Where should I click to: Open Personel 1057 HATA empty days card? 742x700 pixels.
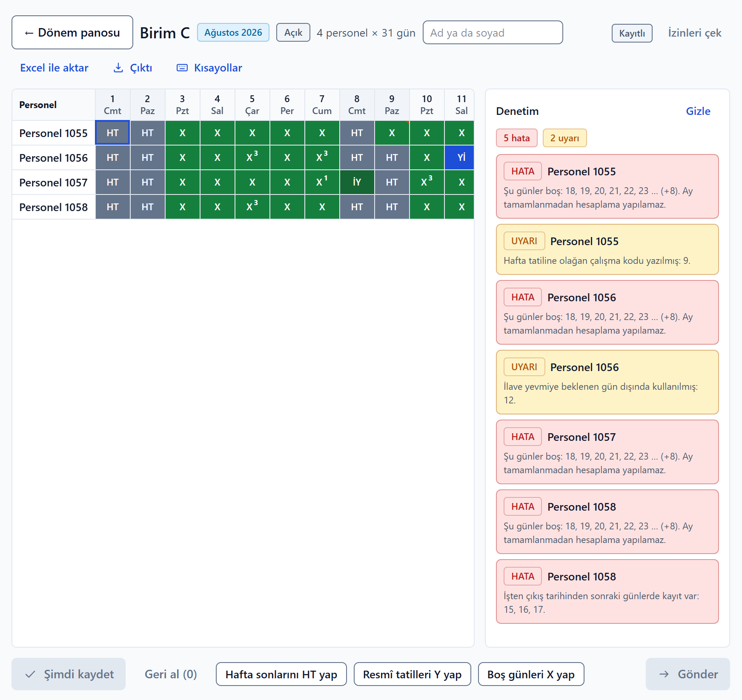pos(607,452)
